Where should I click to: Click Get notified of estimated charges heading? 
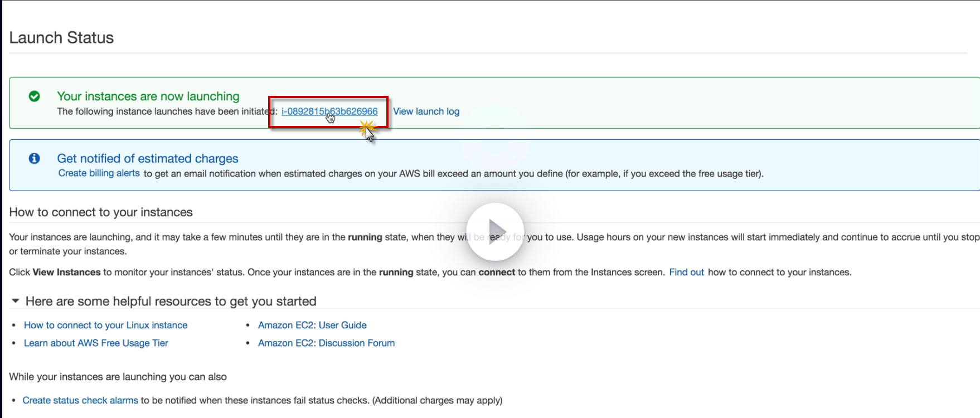pyautogui.click(x=147, y=159)
